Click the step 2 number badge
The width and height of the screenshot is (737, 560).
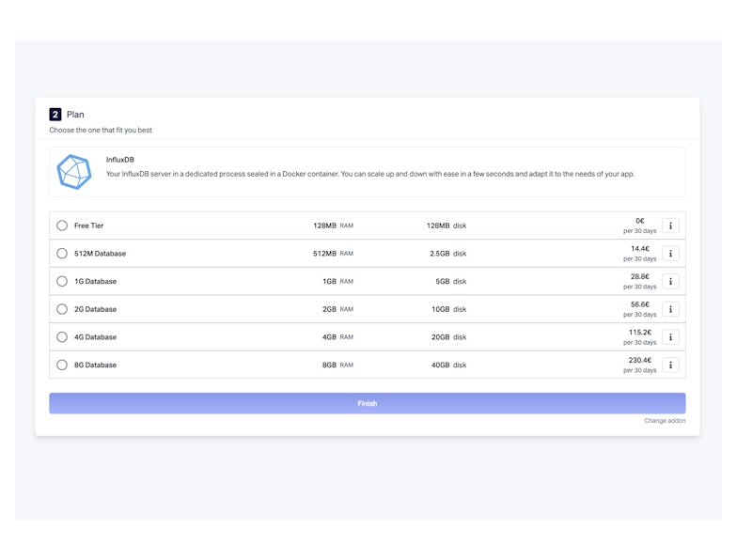(55, 115)
